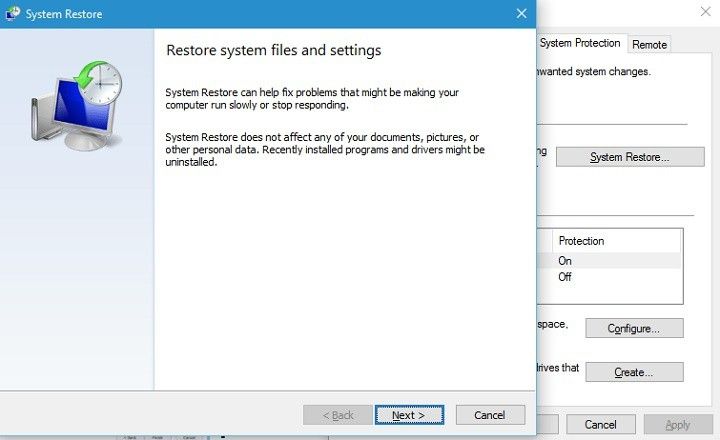This screenshot has height=440, width=720.
Task: Switch to System Protection tab in background dialog
Action: point(580,43)
